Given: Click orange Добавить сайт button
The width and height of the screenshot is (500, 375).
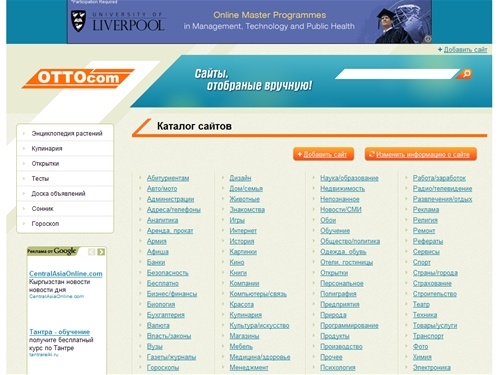Looking at the screenshot, I should coord(323,154).
